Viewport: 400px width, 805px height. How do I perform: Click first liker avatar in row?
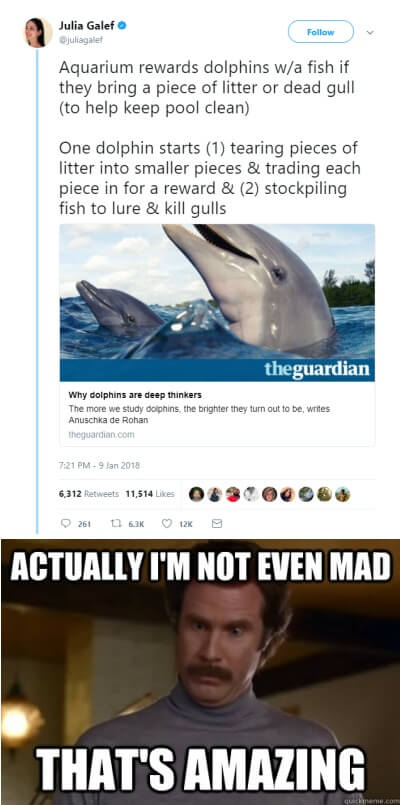[196, 494]
